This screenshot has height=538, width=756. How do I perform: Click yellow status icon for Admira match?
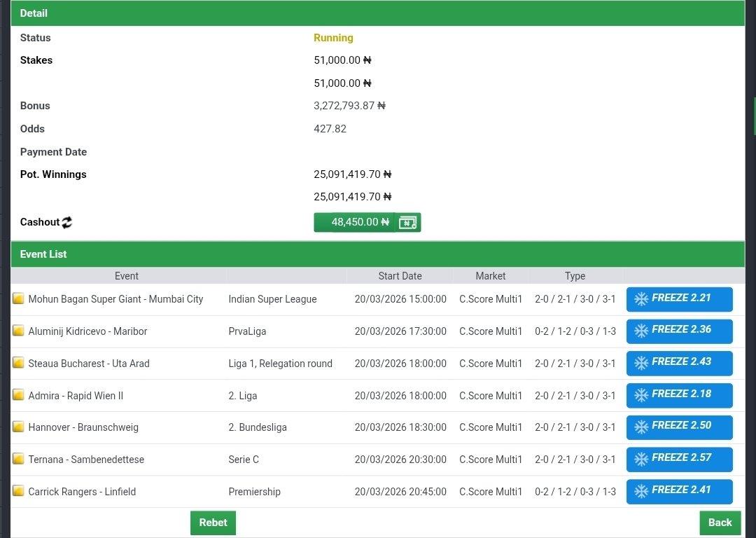18,394
